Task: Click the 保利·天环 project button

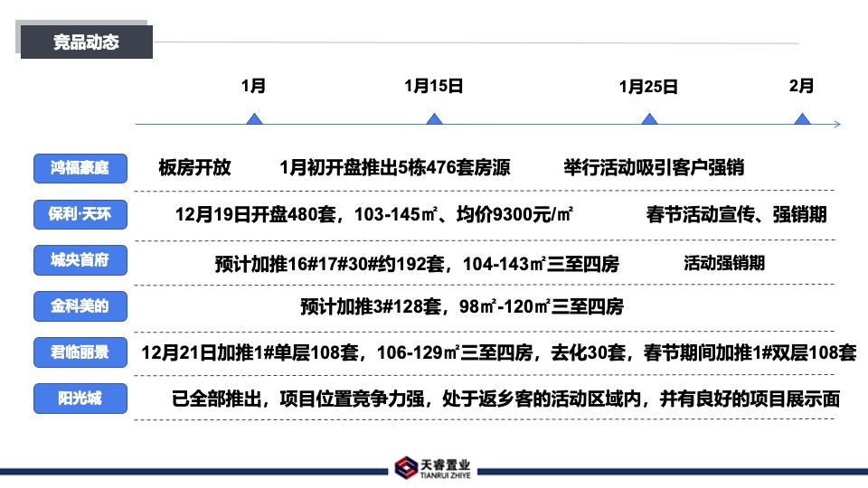Action: (80, 214)
